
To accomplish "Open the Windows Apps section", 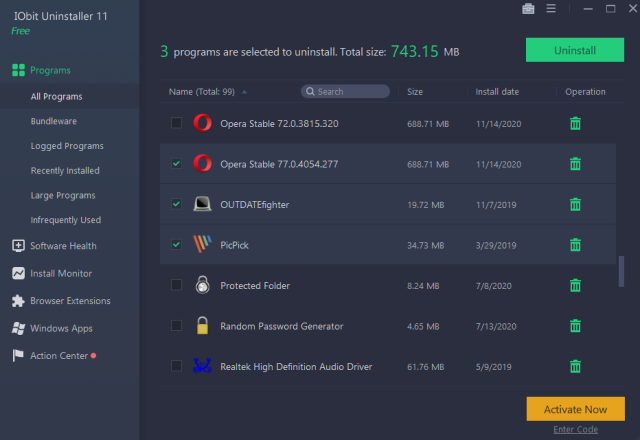I will pyautogui.click(x=61, y=328).
